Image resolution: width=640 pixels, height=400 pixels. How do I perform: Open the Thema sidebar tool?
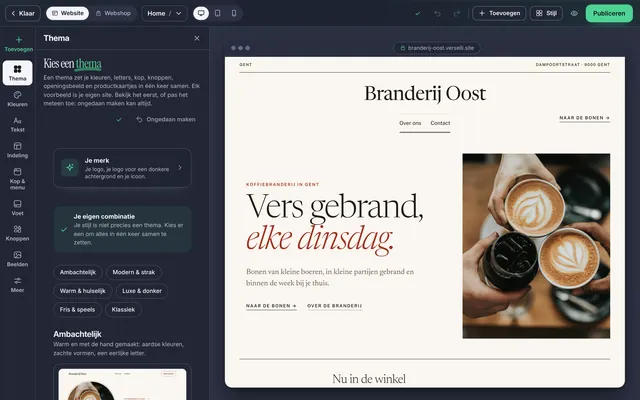(18, 73)
